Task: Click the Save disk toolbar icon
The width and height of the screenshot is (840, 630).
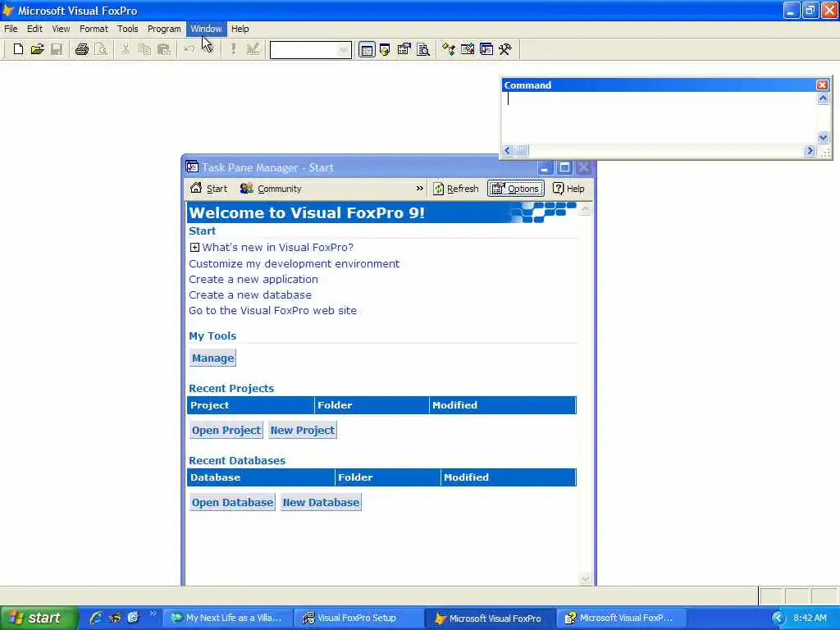Action: [x=57, y=50]
